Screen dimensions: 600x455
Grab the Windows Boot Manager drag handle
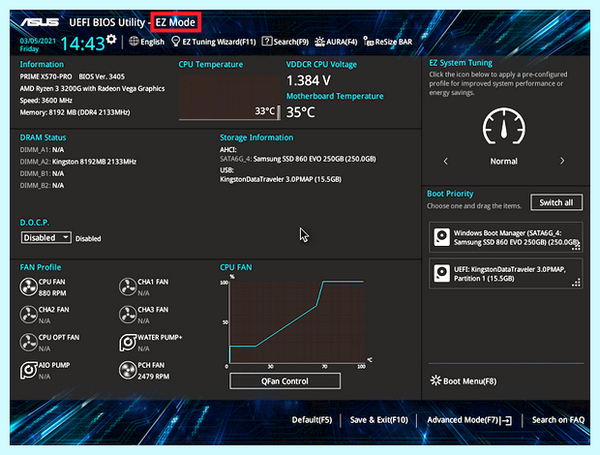[x=576, y=246]
